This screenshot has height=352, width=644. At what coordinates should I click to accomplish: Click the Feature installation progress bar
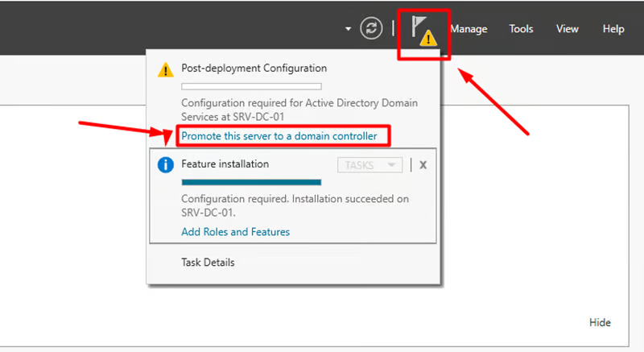[x=251, y=182]
